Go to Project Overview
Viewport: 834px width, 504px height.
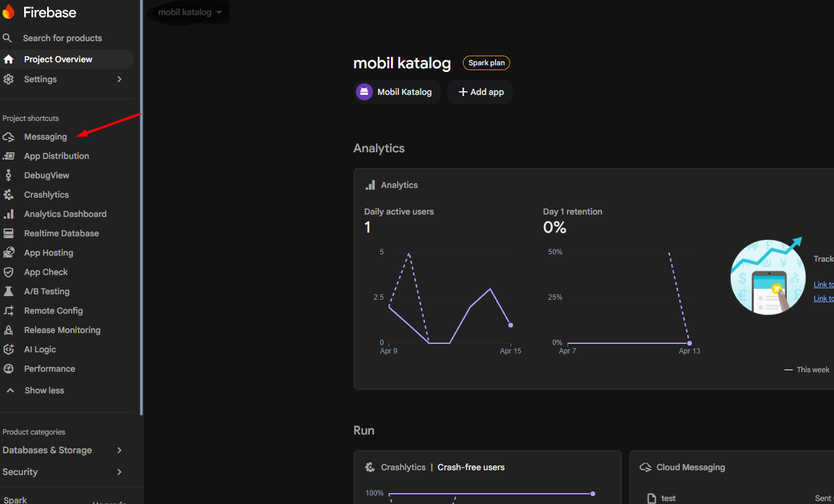(x=58, y=59)
